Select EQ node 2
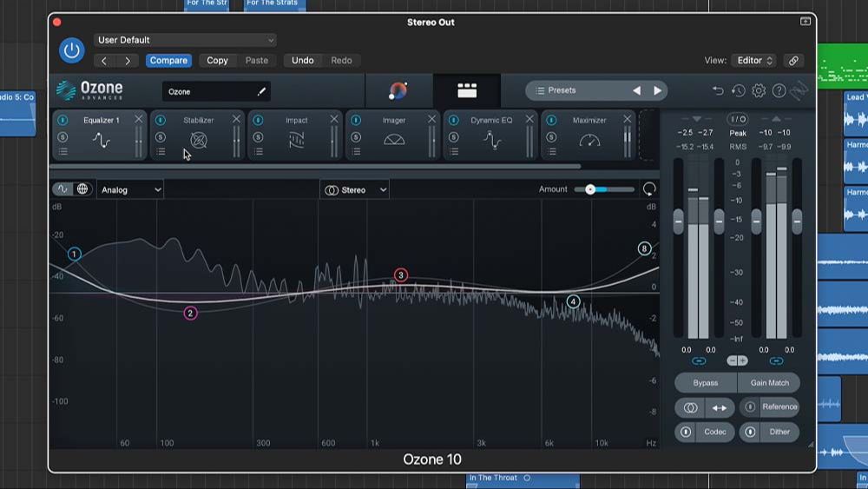Image resolution: width=868 pixels, height=489 pixels. [190, 314]
